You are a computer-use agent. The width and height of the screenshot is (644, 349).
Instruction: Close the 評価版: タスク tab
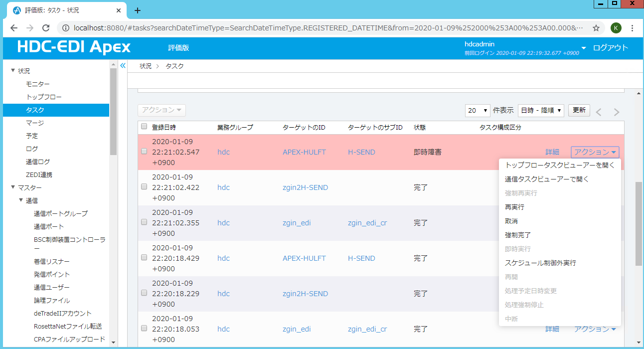pos(120,10)
